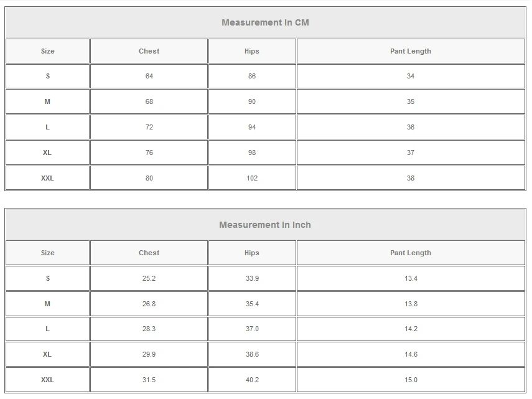This screenshot has width=532, height=399.
Task: Click the "Measurement In CM" table title
Action: pyautogui.click(x=265, y=22)
